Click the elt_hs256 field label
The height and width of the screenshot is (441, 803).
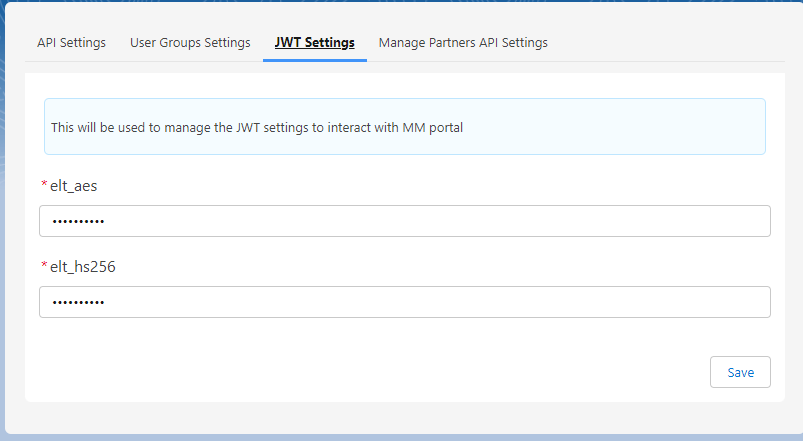coord(82,267)
